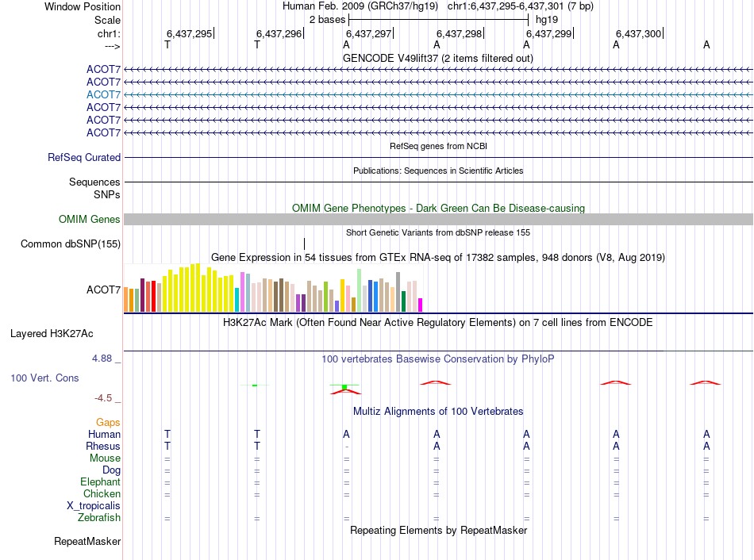Click the hg19 label beside the scale bar

coord(547,20)
